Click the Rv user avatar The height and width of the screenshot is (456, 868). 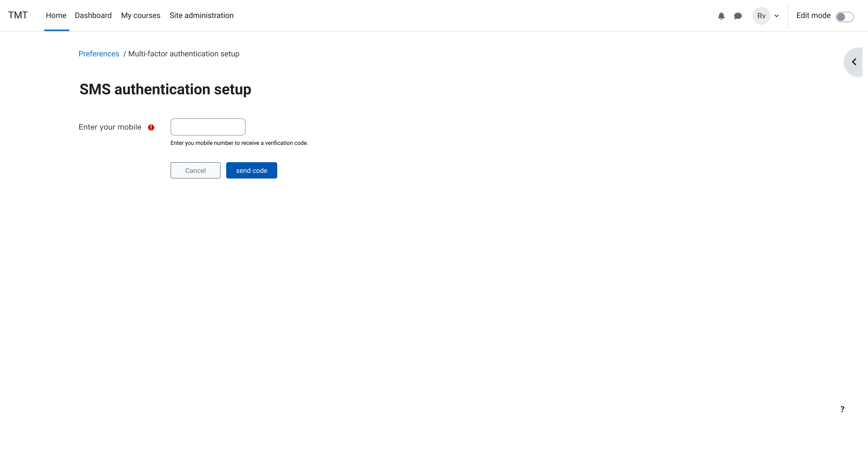(761, 16)
